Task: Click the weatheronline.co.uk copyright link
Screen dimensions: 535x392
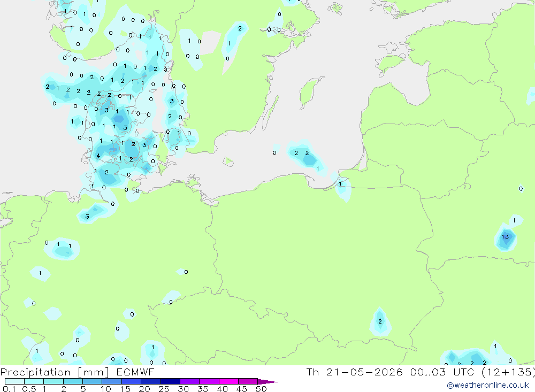Action: click(488, 385)
